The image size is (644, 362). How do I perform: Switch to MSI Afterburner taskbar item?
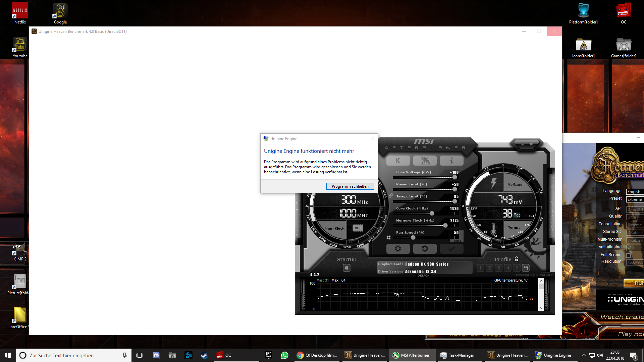(x=411, y=355)
